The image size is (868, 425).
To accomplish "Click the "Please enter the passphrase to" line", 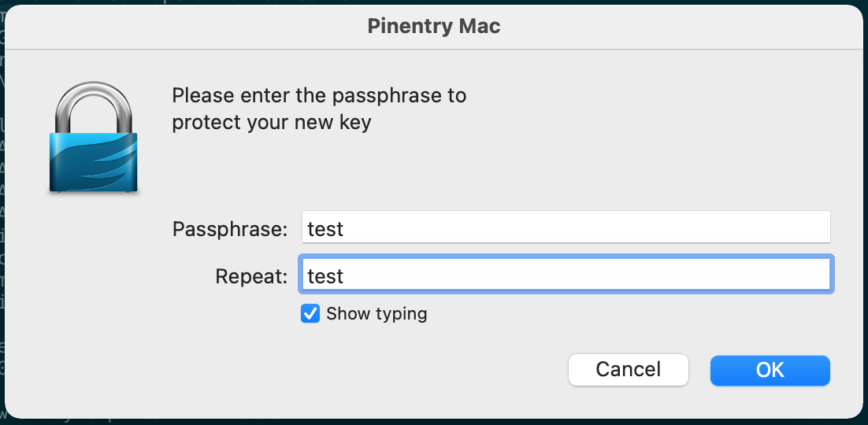I will (x=319, y=96).
